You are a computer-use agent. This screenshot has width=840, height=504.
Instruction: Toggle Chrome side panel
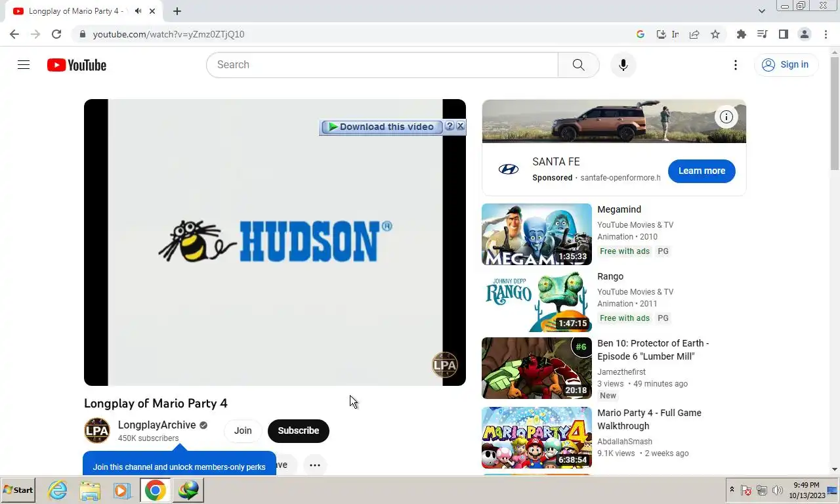pyautogui.click(x=783, y=34)
